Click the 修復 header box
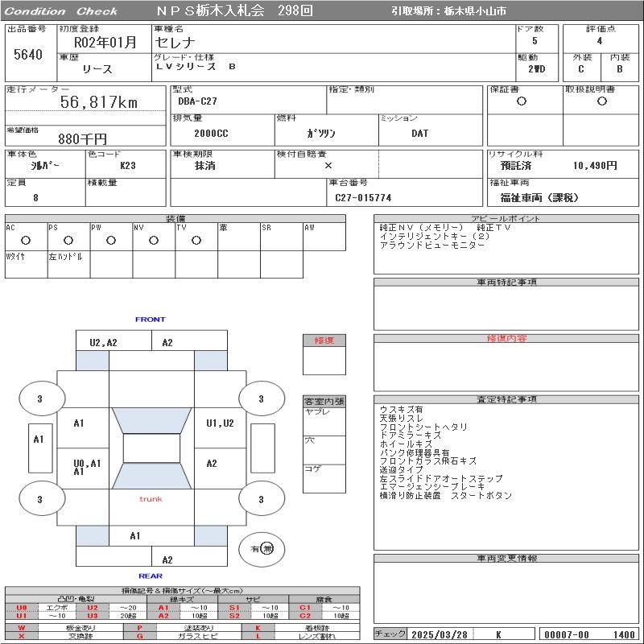This screenshot has height=644, width=644. tap(324, 341)
